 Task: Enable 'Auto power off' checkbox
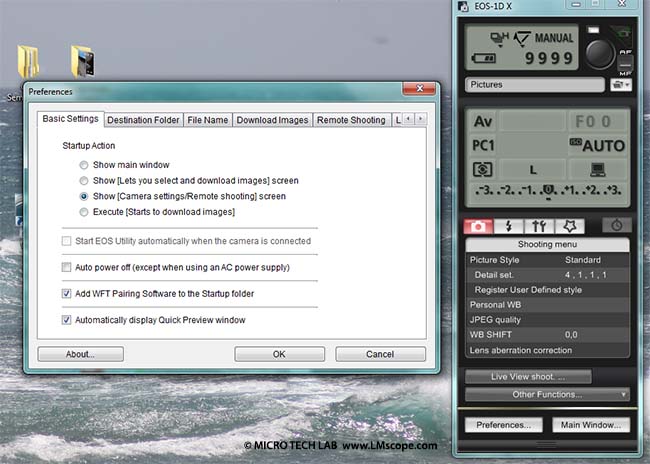(67, 268)
